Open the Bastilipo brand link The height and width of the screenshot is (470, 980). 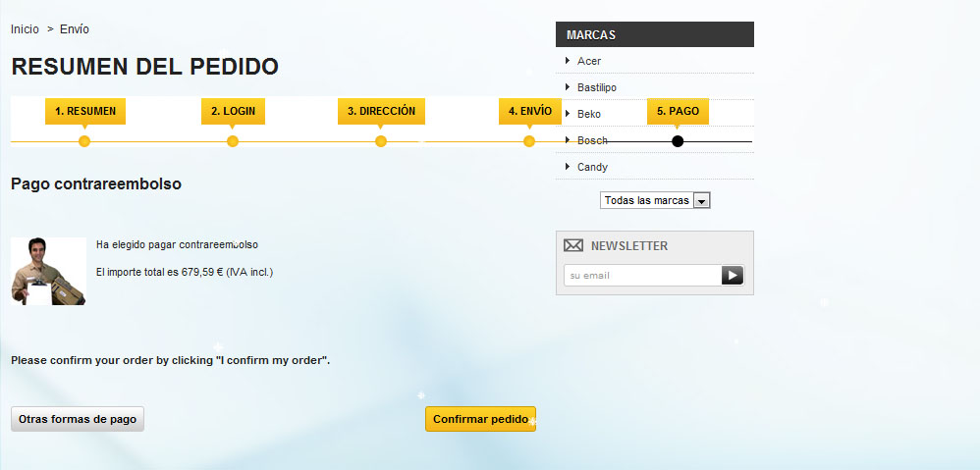coord(597,87)
